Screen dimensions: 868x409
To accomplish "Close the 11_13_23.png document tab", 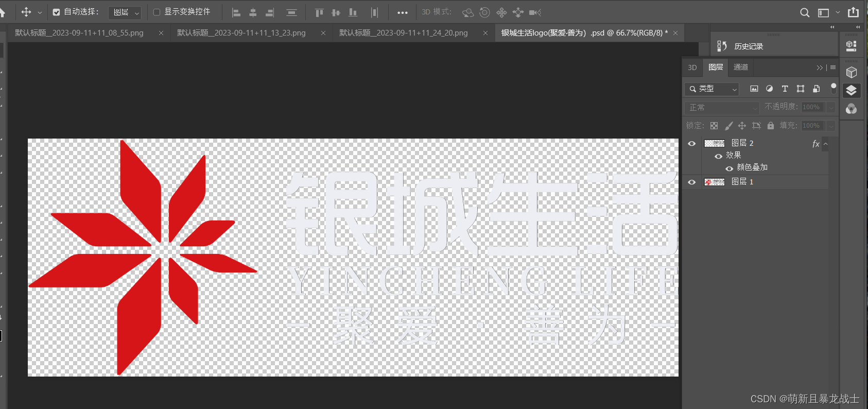I will pyautogui.click(x=323, y=33).
